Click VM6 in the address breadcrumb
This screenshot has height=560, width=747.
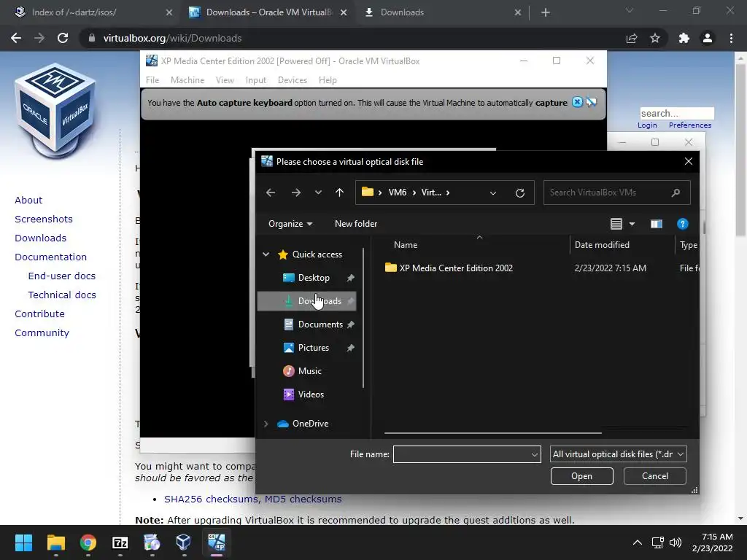[x=398, y=192]
